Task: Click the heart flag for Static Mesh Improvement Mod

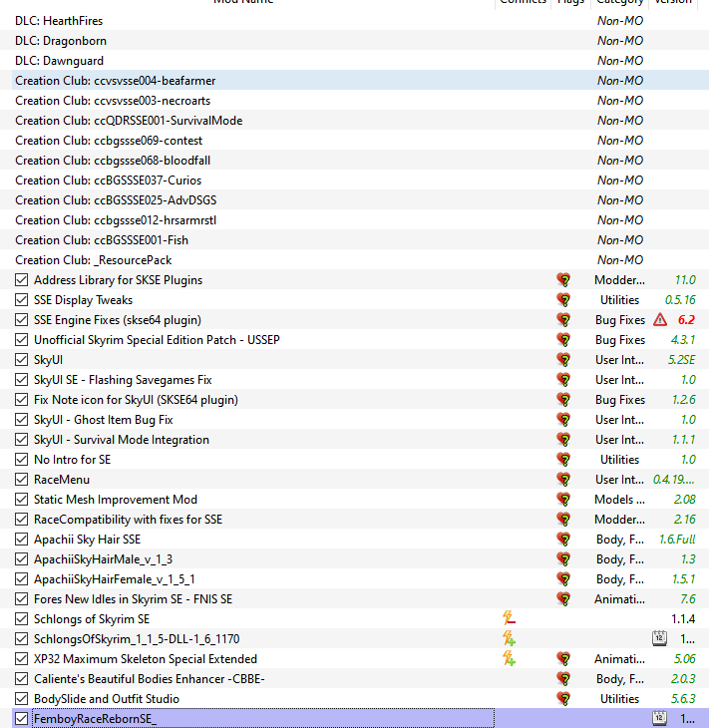Action: (563, 500)
